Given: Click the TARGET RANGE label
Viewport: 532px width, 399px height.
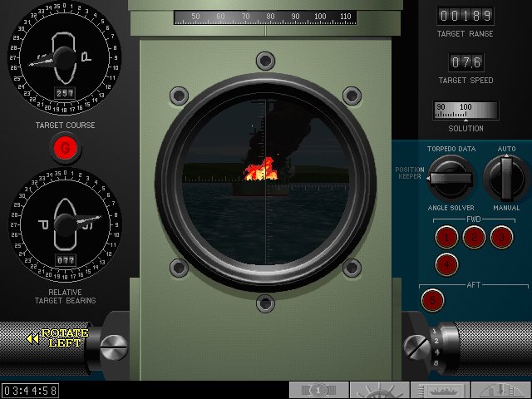Looking at the screenshot, I should coord(465,34).
